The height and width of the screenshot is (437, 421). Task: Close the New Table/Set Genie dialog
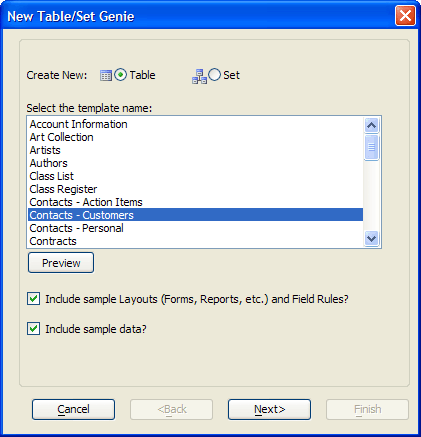tap(405, 16)
